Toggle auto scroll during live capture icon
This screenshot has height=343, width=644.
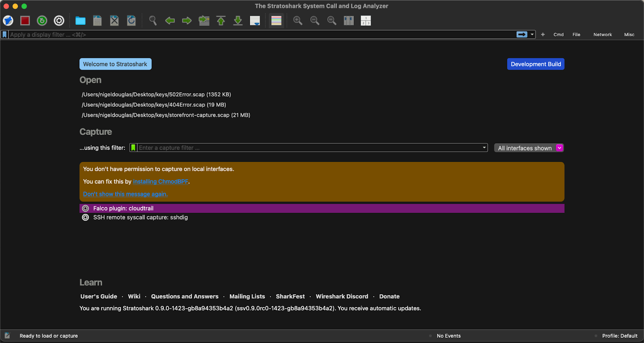[x=255, y=21]
